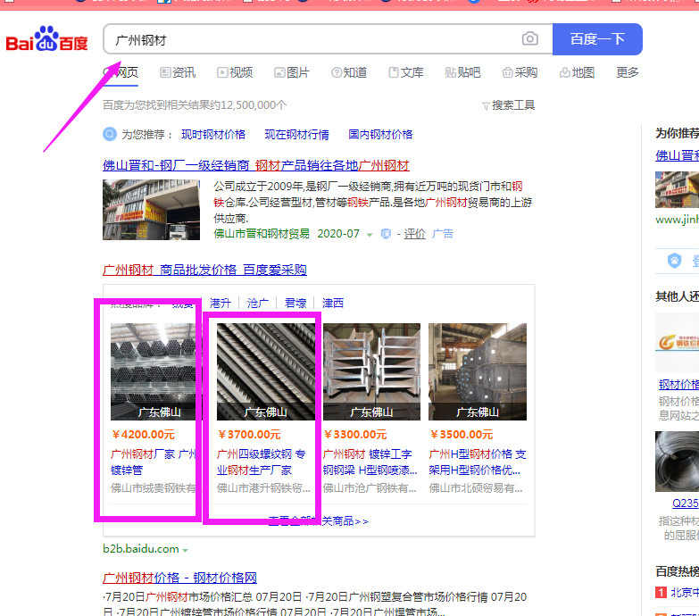Switch to the 地图 tab
Screen dimensions: 699x616
click(x=577, y=72)
